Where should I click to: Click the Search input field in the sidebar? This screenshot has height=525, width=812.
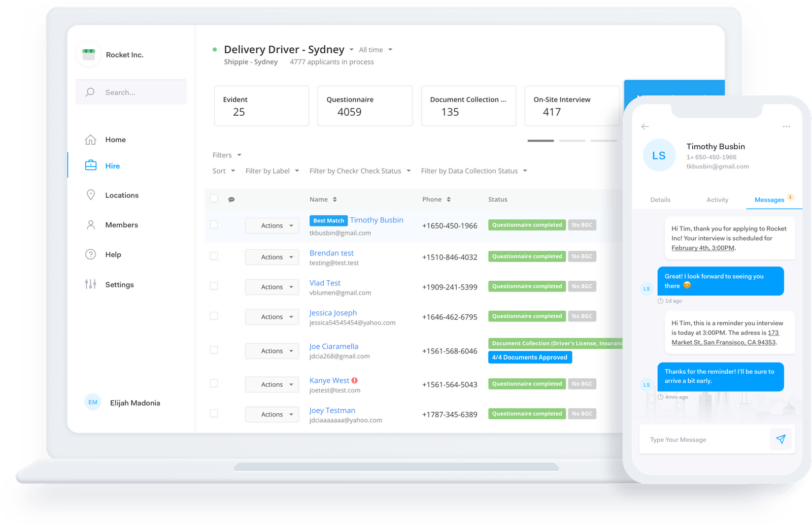[x=131, y=92]
